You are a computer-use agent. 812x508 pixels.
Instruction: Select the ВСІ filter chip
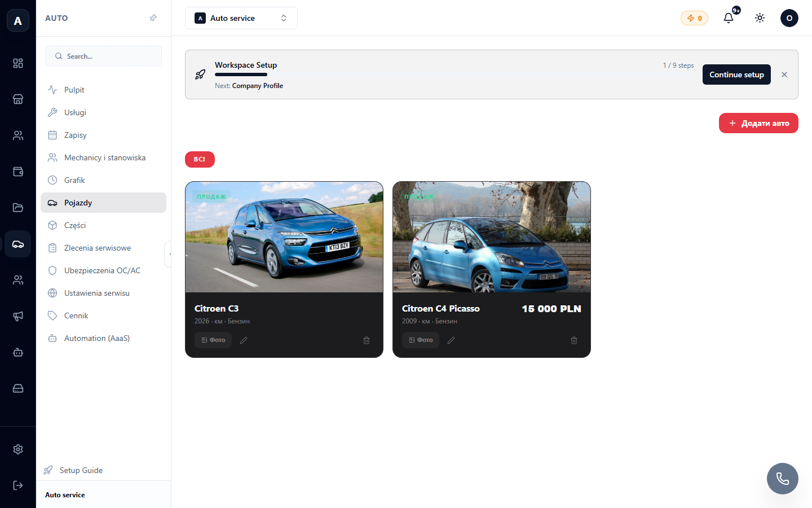[x=200, y=159]
